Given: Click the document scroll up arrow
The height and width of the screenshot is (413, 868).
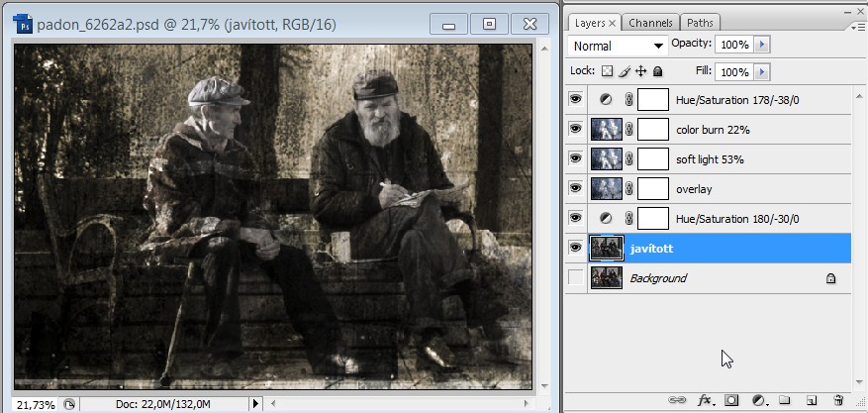Looking at the screenshot, I should pos(544,50).
